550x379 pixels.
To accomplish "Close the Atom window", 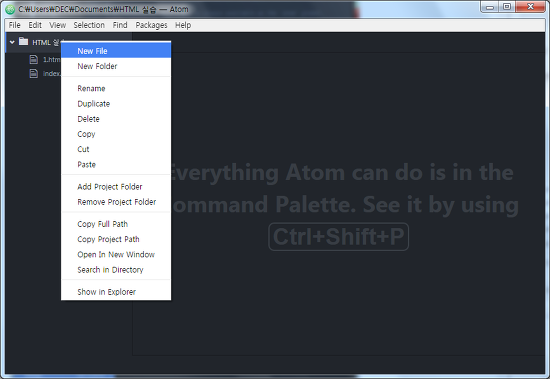I will pos(530,7).
